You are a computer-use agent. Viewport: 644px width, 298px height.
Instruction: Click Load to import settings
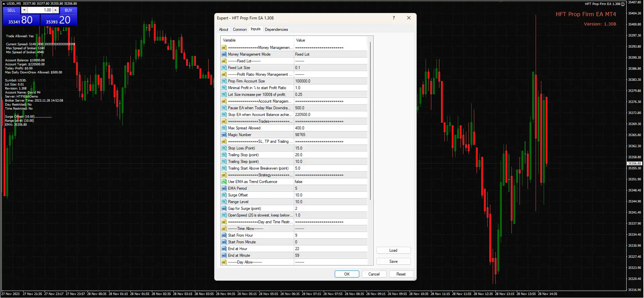coord(393,250)
